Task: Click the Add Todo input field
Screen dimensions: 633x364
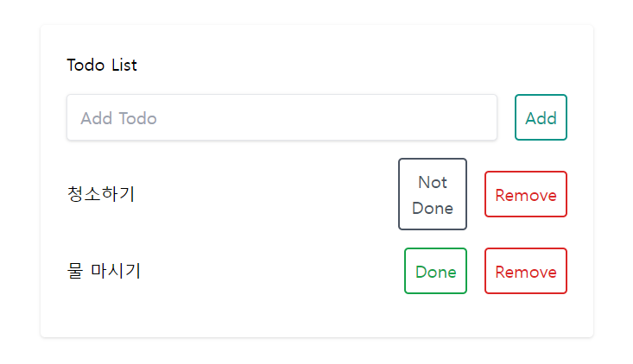Action: click(x=282, y=117)
